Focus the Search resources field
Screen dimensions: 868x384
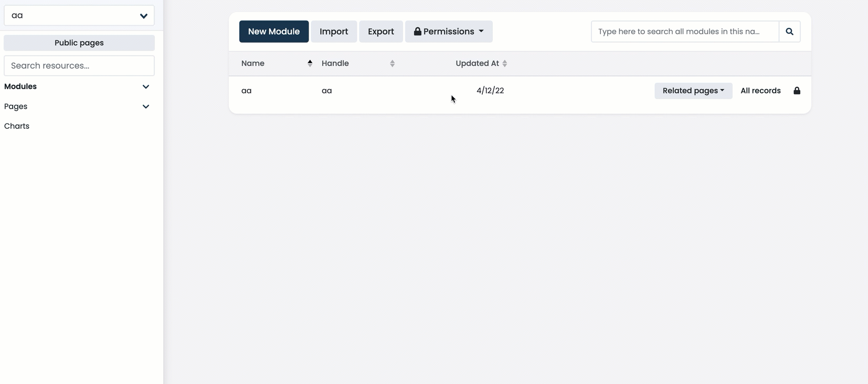click(x=79, y=66)
